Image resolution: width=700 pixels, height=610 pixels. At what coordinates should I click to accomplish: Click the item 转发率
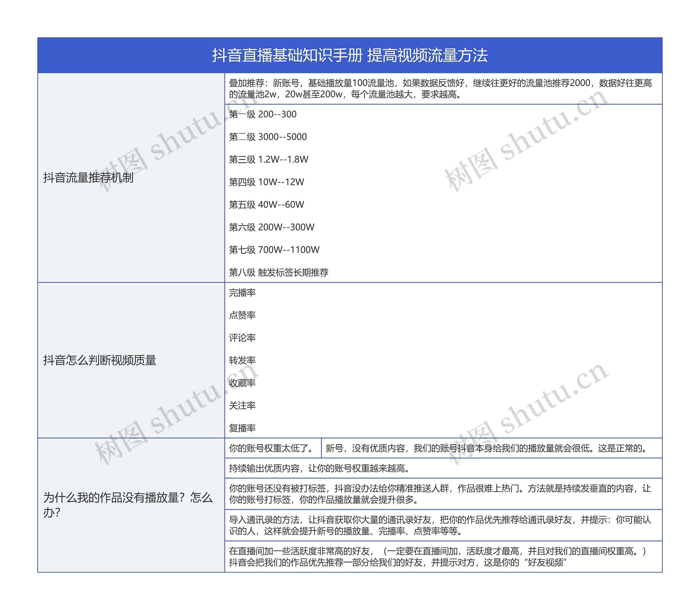click(x=242, y=360)
